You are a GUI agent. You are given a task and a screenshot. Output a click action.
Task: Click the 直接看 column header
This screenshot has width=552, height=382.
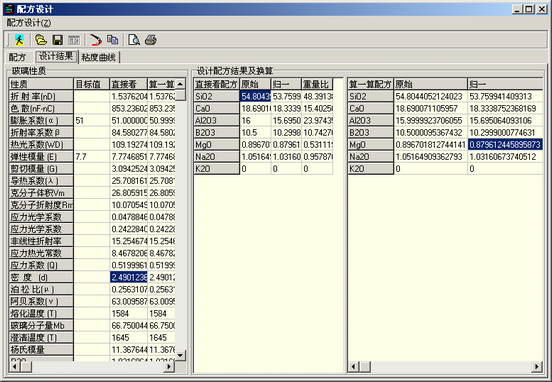128,84
